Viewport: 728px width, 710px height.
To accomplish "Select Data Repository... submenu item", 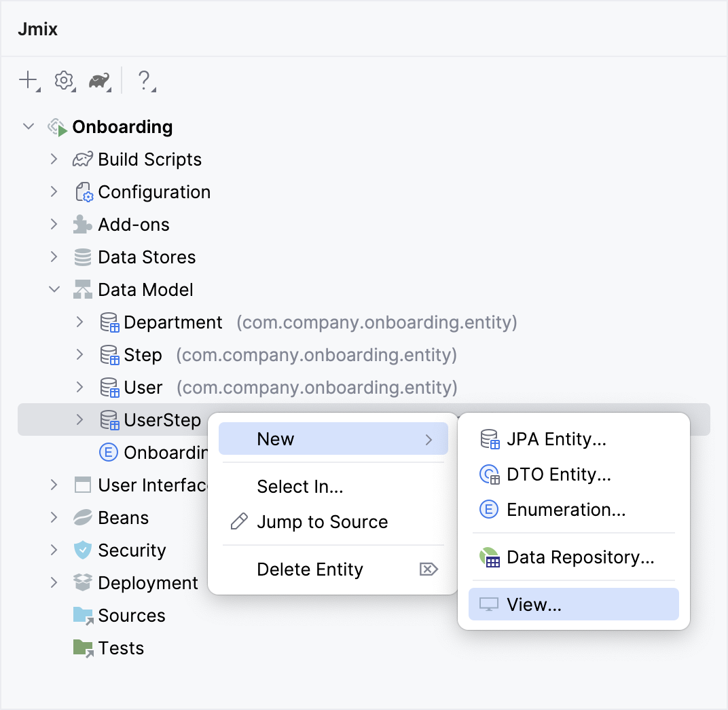I will [580, 557].
